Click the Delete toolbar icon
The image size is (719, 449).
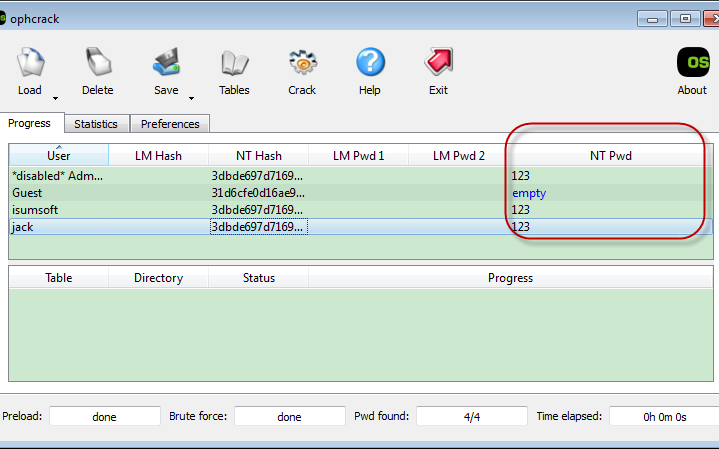pos(97,64)
